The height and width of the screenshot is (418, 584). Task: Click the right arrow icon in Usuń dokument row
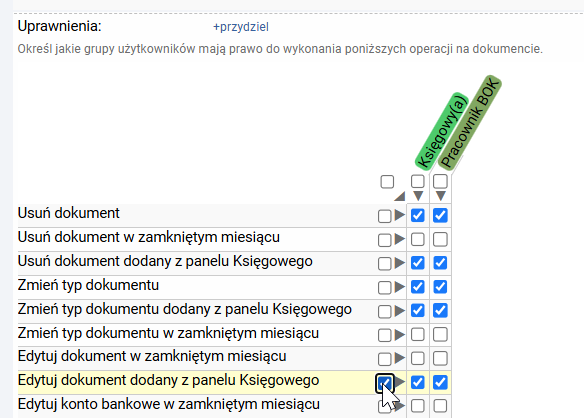pyautogui.click(x=400, y=215)
